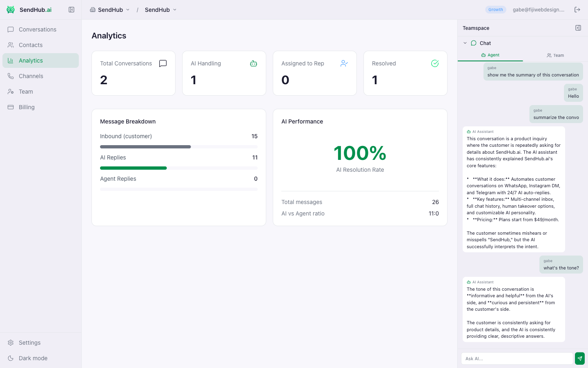
Task: Click the Total messages value 26
Action: coord(435,202)
